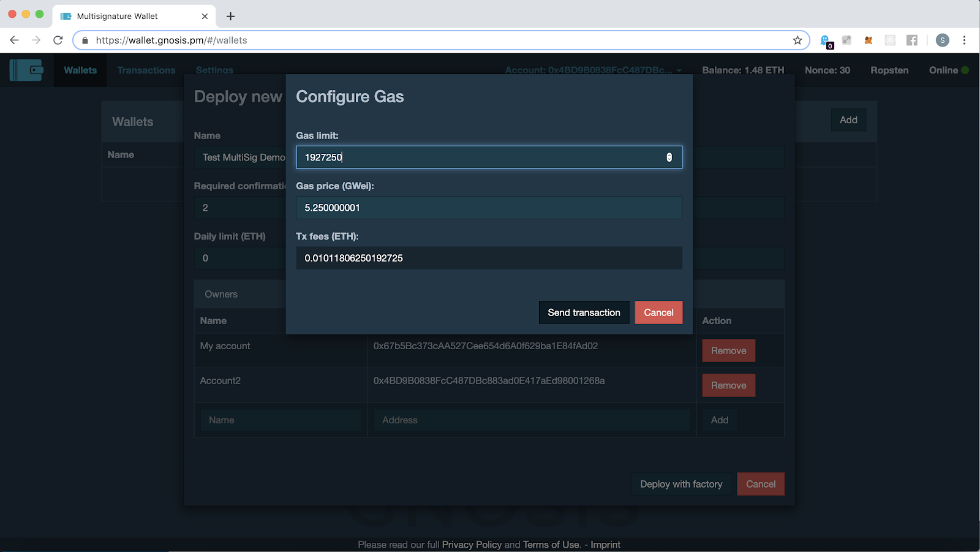
Task: Focus the Gas price (GWei) field
Action: (489, 208)
